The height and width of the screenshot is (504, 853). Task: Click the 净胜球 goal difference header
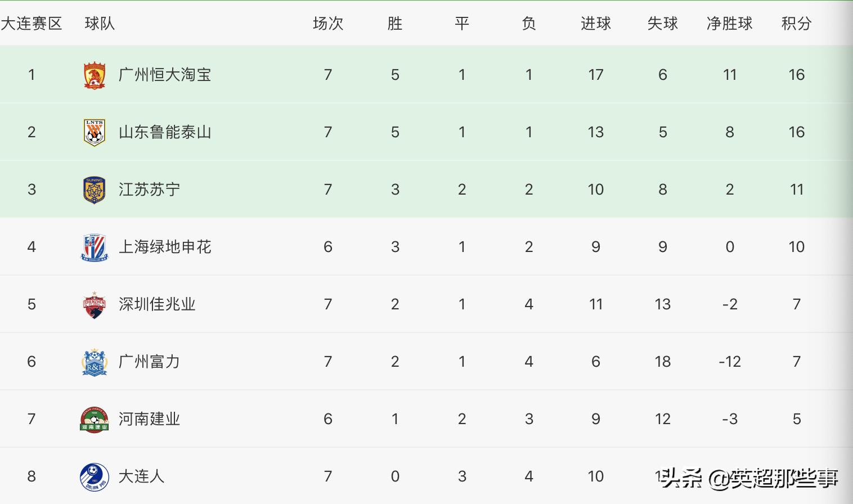729,24
